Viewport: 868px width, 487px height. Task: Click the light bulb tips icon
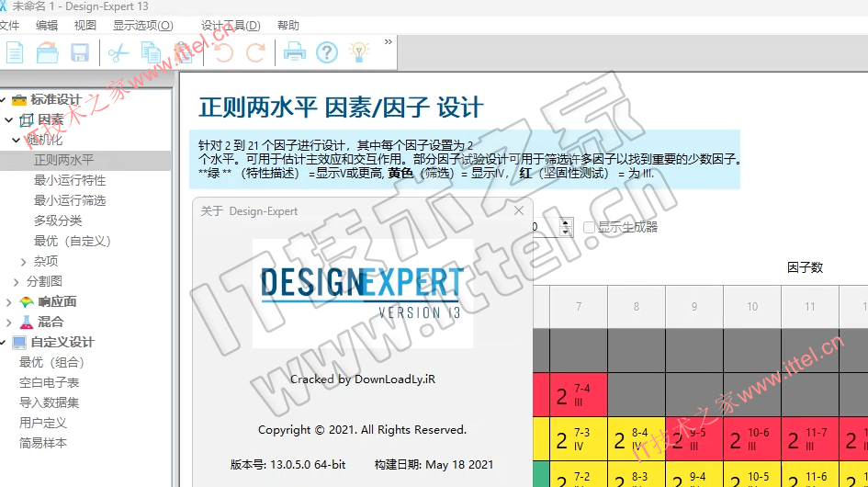tap(358, 52)
